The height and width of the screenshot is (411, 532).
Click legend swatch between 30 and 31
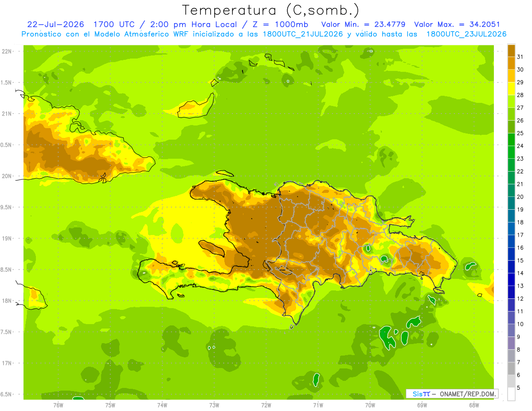point(511,63)
